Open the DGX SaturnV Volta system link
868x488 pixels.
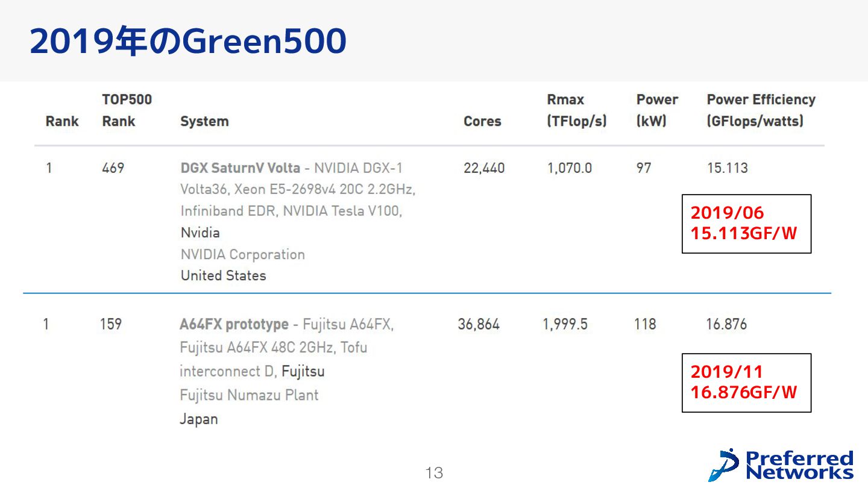[240, 168]
